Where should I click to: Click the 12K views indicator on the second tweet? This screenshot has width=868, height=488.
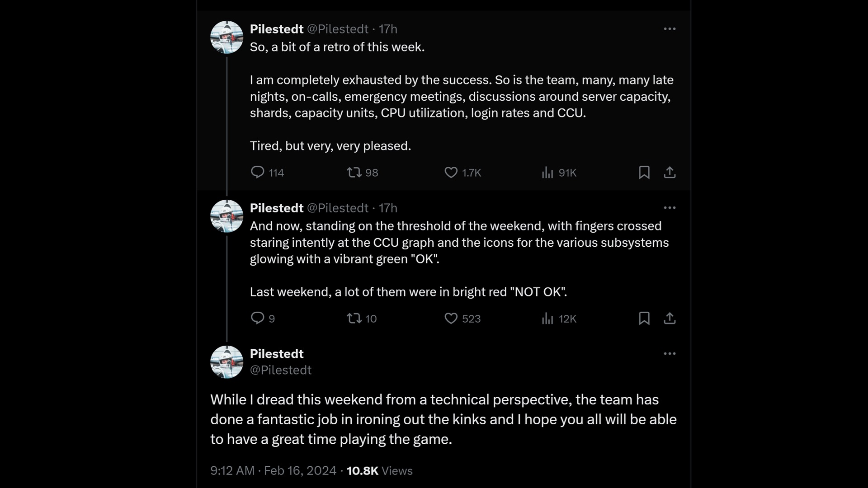559,319
